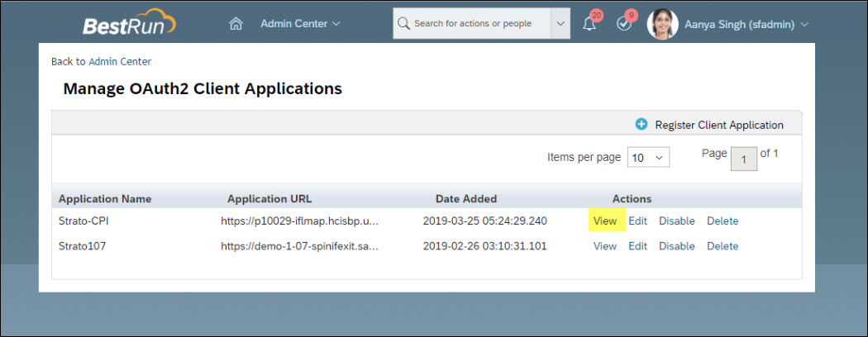Viewport: 868px width, 337px height.
Task: Open the search scope dropdown arrow
Action: click(560, 24)
